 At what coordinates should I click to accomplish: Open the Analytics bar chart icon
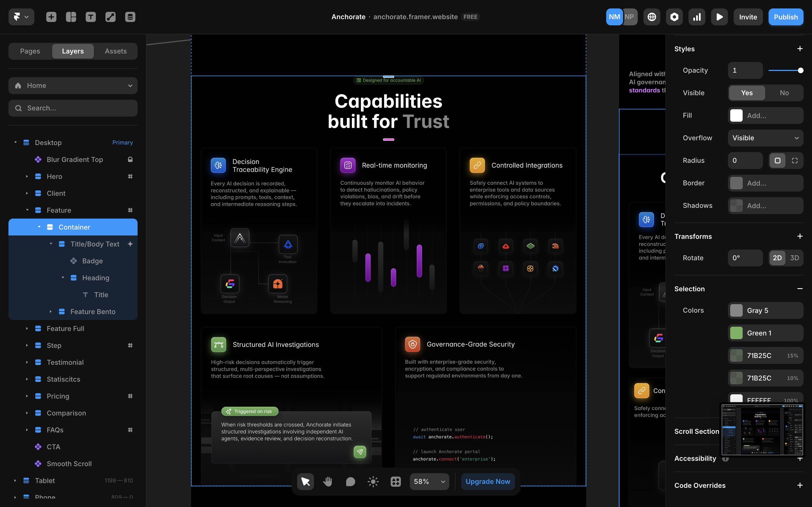click(x=697, y=17)
